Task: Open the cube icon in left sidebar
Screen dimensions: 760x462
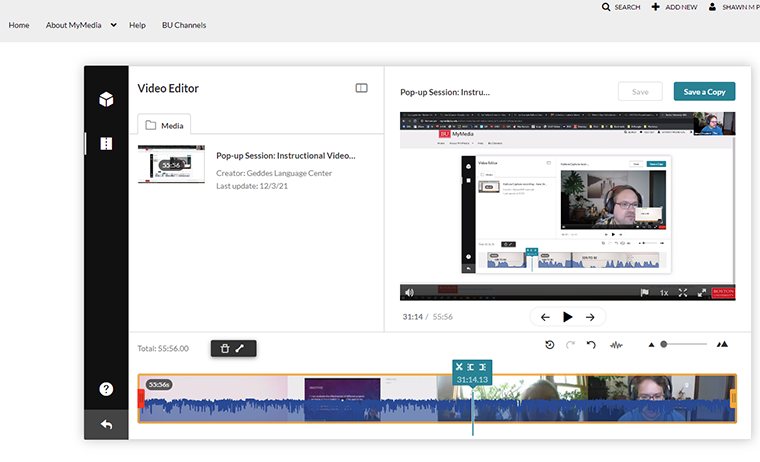Action: [106, 100]
